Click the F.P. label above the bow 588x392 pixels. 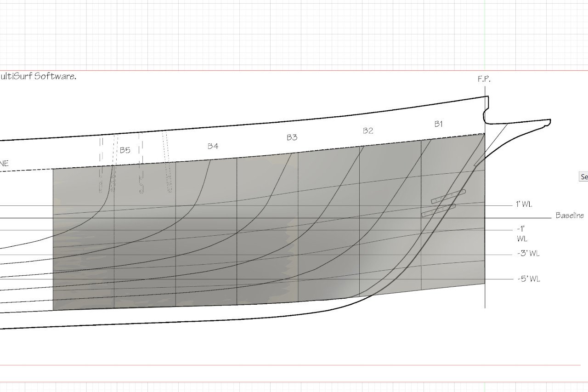pyautogui.click(x=484, y=79)
